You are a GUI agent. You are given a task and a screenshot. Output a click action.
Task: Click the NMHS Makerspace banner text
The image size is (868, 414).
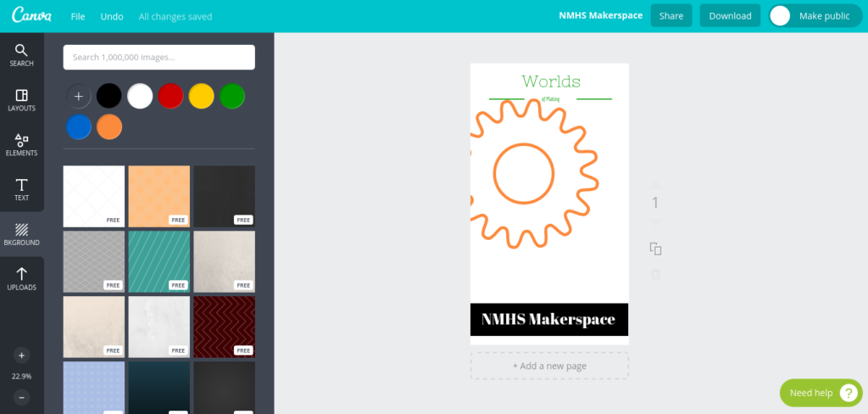[548, 319]
